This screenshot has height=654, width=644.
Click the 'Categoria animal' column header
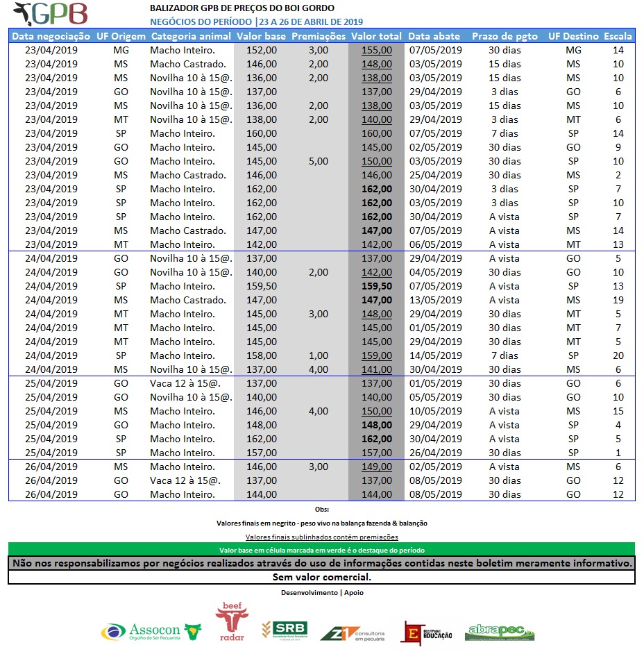[x=191, y=36]
